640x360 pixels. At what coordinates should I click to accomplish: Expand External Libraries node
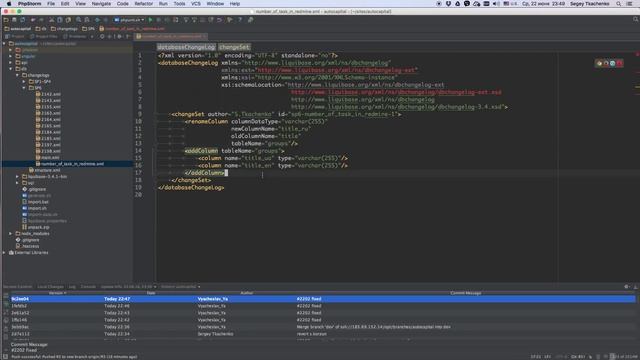(4, 253)
